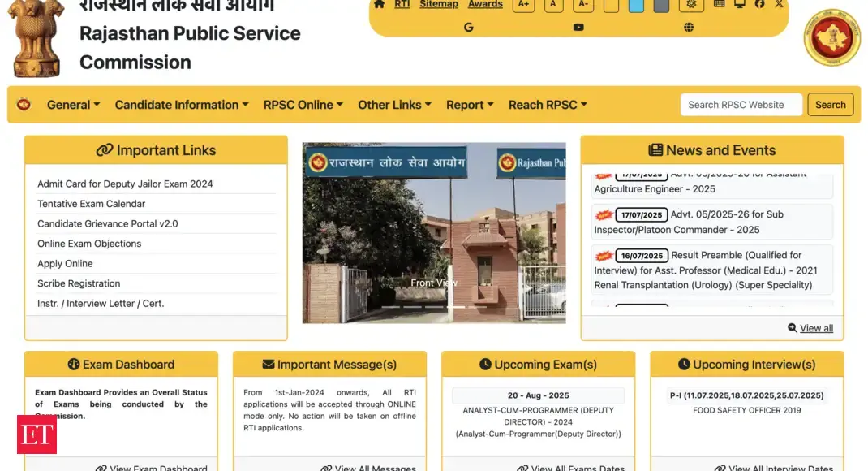The image size is (868, 471).
Task: Click the Google icon
Action: point(468,28)
